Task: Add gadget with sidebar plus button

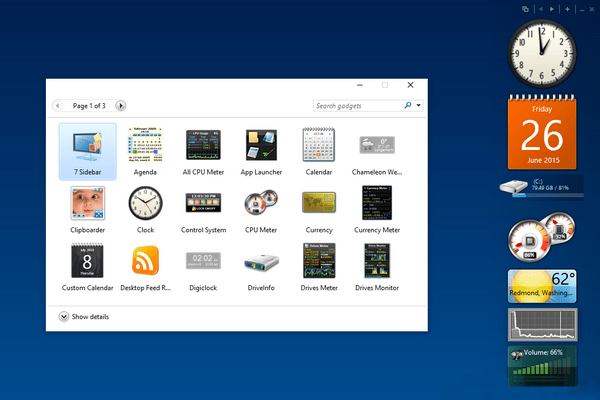Action: (x=567, y=9)
